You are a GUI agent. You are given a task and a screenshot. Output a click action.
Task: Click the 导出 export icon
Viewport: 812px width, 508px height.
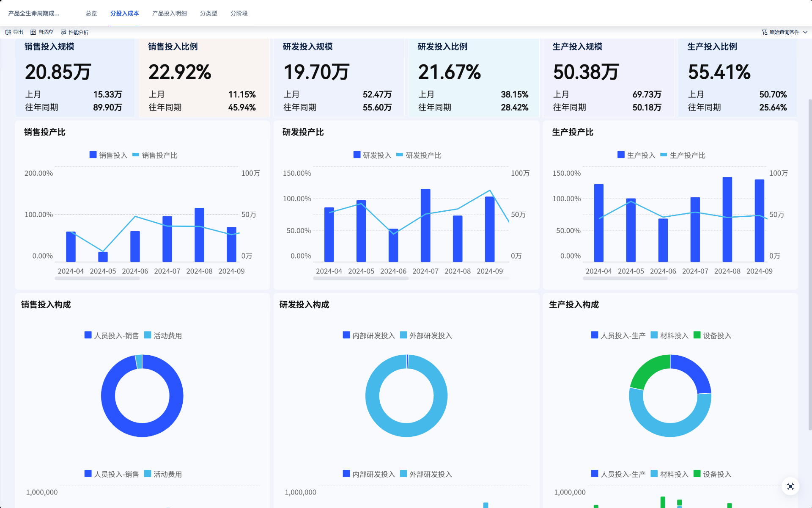[x=8, y=32]
